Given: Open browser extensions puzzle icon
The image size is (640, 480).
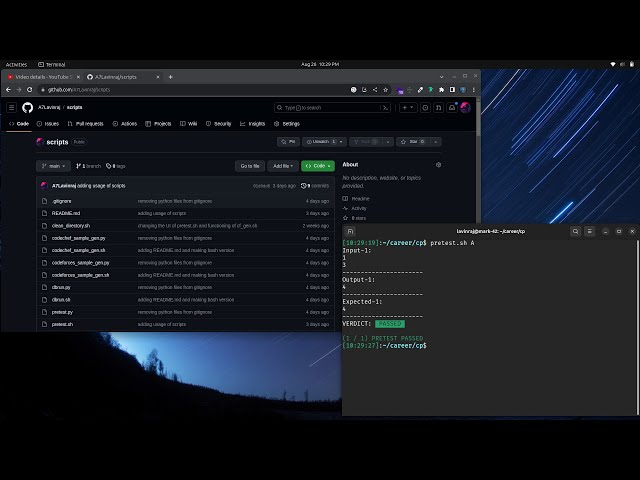Looking at the screenshot, I should [441, 90].
